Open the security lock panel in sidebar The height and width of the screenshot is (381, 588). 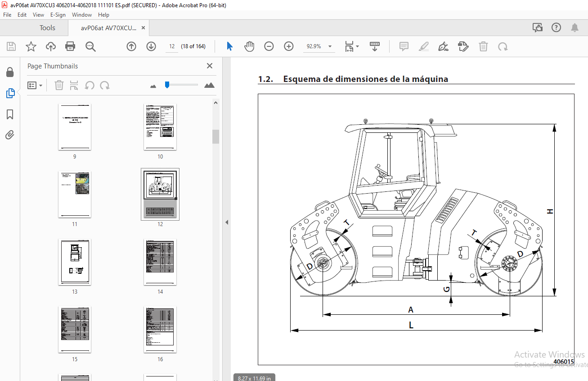point(10,72)
